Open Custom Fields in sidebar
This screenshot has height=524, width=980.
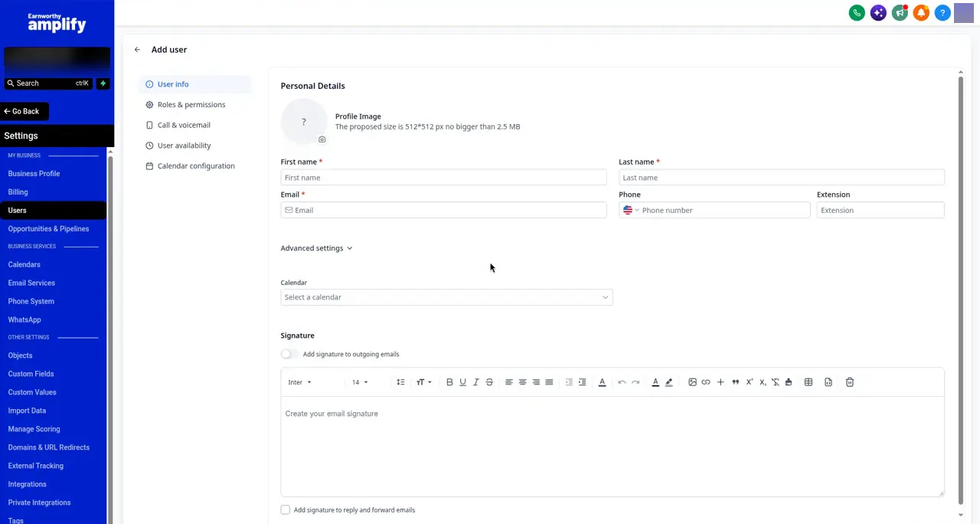click(31, 374)
